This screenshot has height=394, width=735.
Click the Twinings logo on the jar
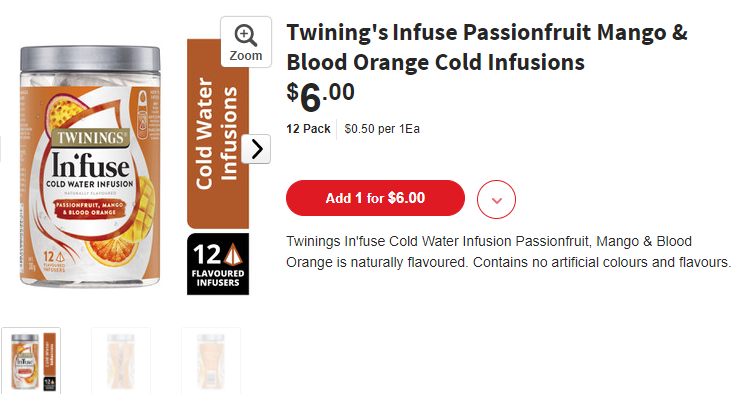pyautogui.click(x=91, y=138)
